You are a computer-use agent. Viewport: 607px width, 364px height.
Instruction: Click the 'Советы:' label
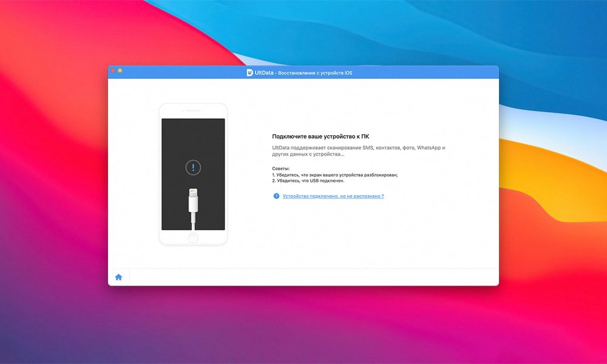pyautogui.click(x=280, y=168)
